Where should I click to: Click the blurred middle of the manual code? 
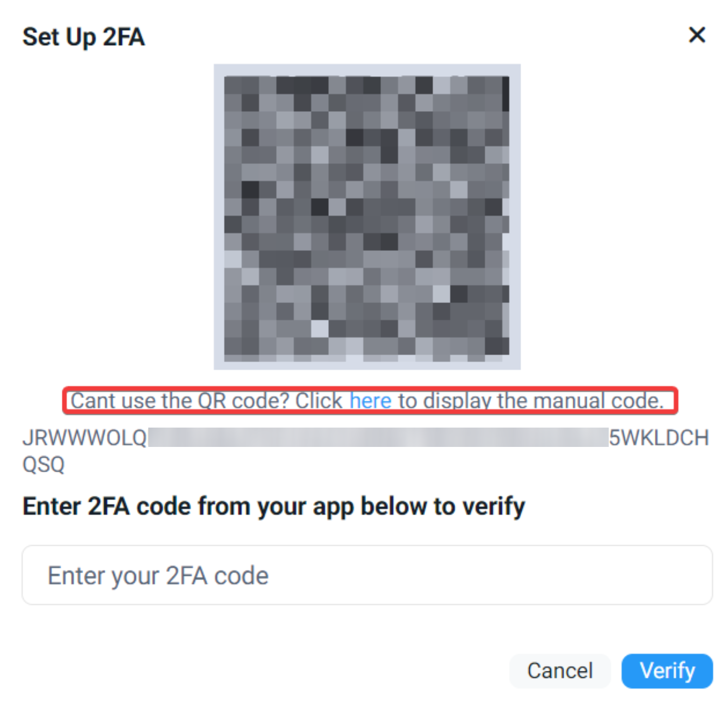coord(378,437)
